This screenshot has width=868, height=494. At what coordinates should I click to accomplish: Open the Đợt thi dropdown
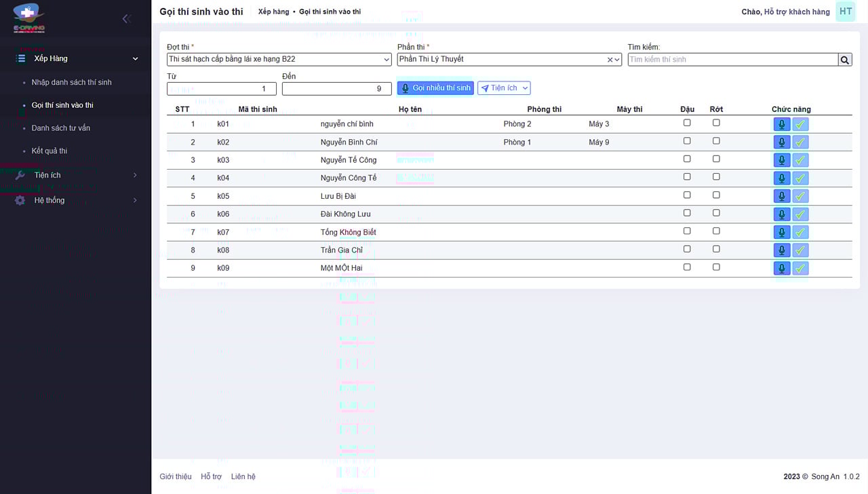tap(279, 60)
